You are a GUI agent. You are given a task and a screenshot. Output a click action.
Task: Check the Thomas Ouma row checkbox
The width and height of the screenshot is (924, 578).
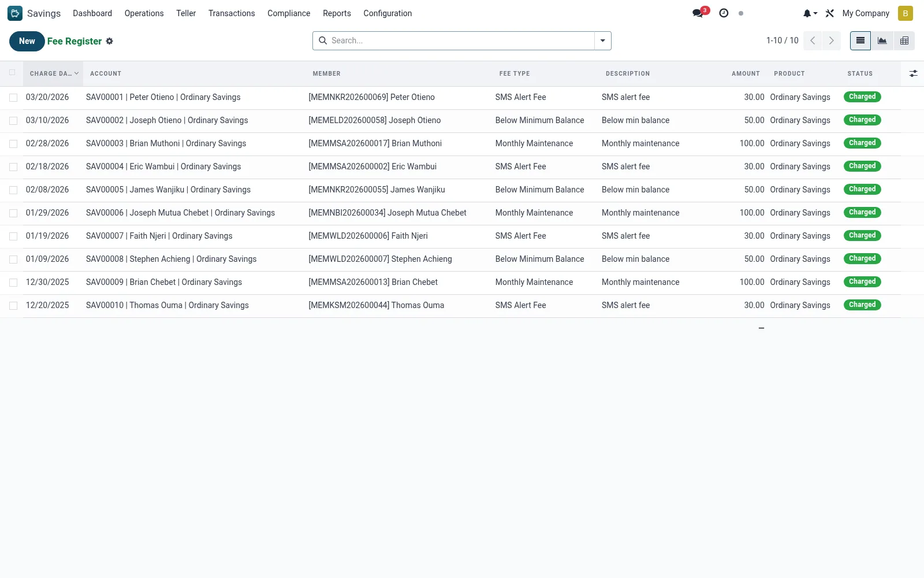[x=13, y=306]
